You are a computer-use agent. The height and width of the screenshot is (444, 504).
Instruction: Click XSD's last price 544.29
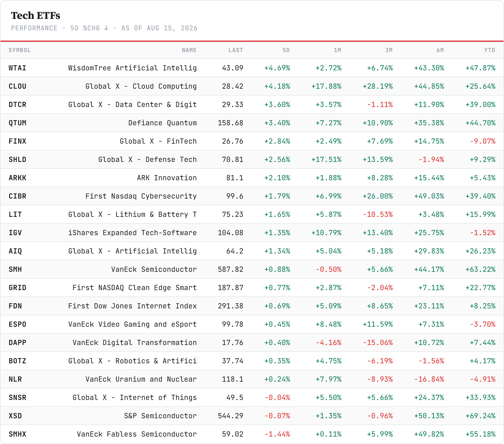click(231, 416)
